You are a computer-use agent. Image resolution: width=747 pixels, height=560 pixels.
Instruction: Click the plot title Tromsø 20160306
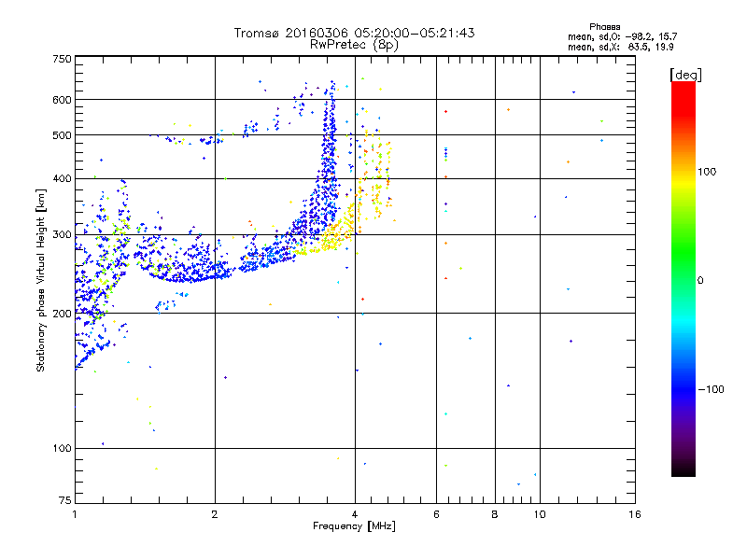pos(354,33)
